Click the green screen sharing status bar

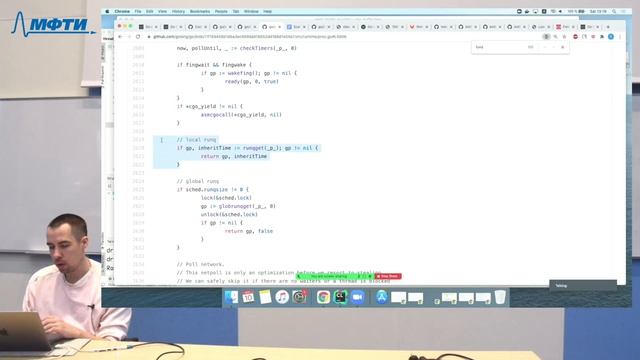[x=335, y=276]
